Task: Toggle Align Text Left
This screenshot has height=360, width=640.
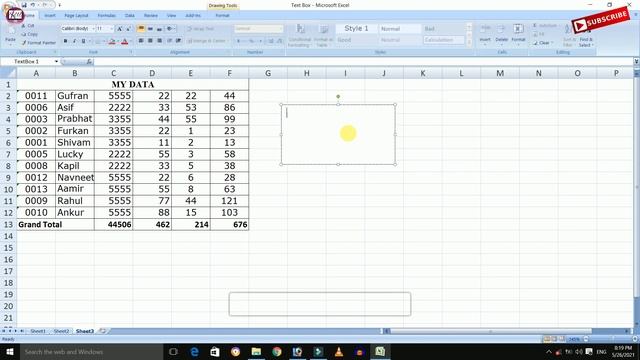Action: (141, 41)
